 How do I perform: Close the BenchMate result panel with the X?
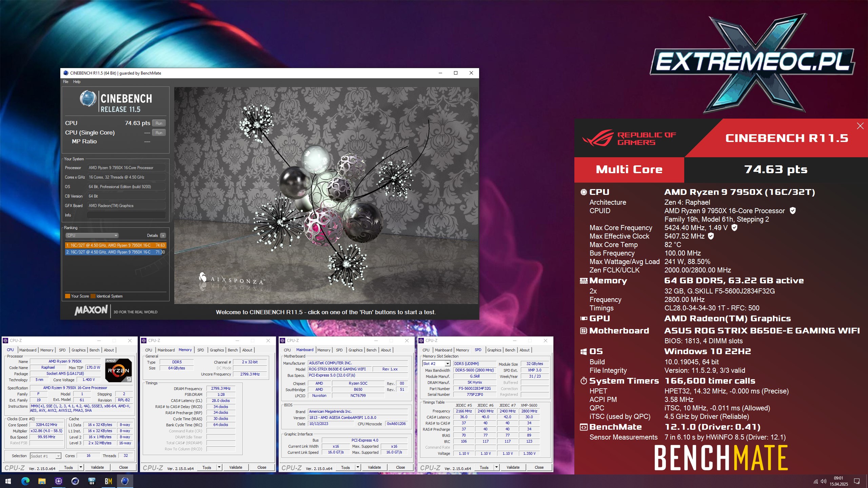pyautogui.click(x=860, y=126)
